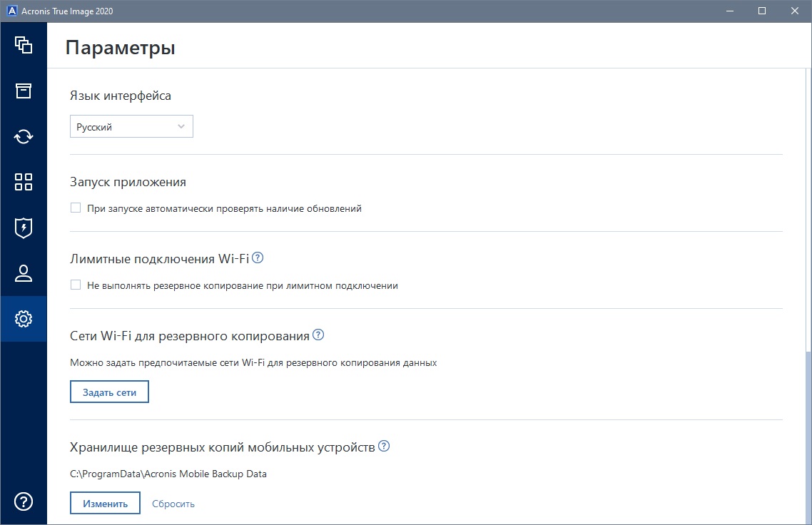Click the Задать сети button
Viewport: 812px width, 525px height.
point(109,392)
